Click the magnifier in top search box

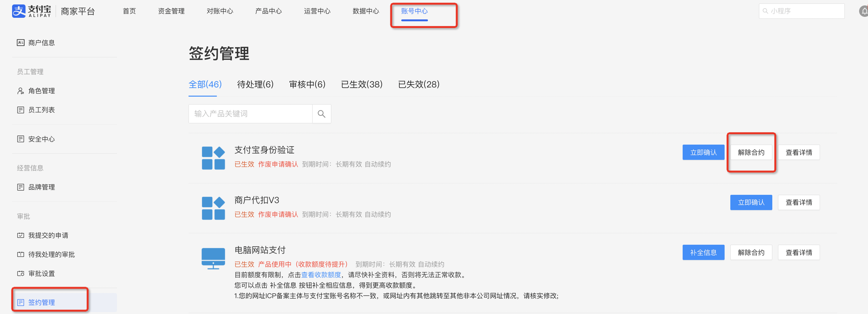pos(765,11)
